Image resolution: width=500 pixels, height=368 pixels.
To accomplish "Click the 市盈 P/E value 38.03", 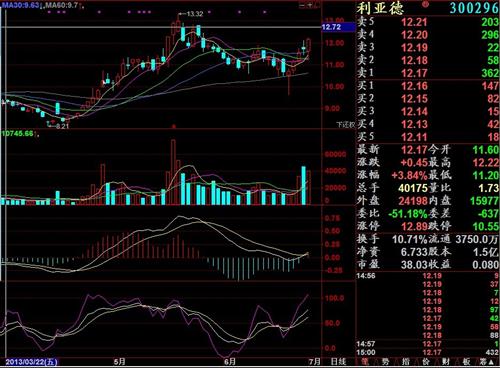I will [x=414, y=265].
